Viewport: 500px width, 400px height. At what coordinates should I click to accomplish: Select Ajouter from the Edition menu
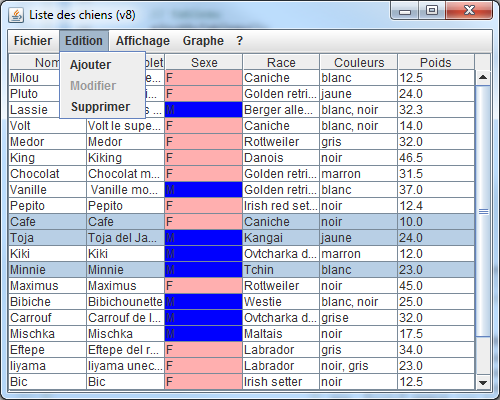(x=90, y=65)
